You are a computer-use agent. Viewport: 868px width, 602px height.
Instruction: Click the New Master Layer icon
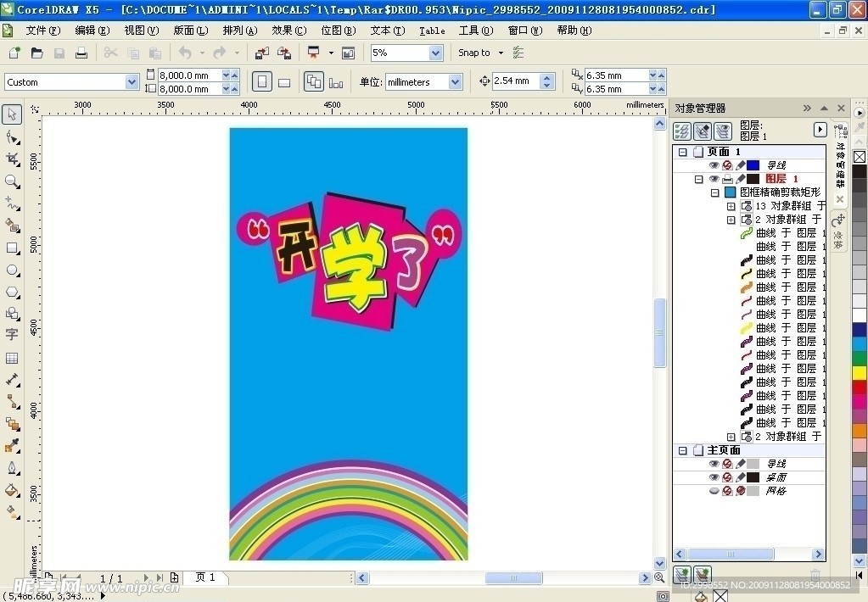703,574
